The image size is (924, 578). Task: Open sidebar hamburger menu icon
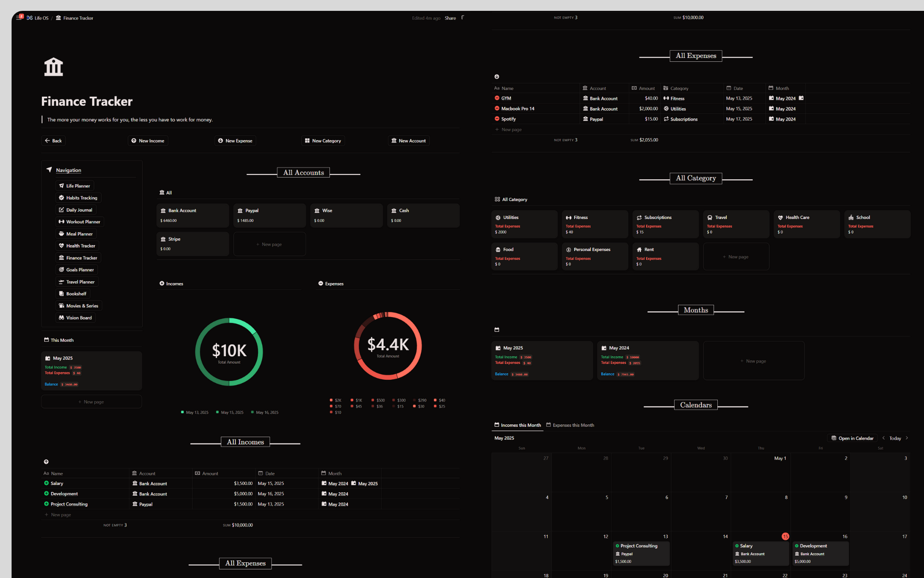(x=19, y=18)
